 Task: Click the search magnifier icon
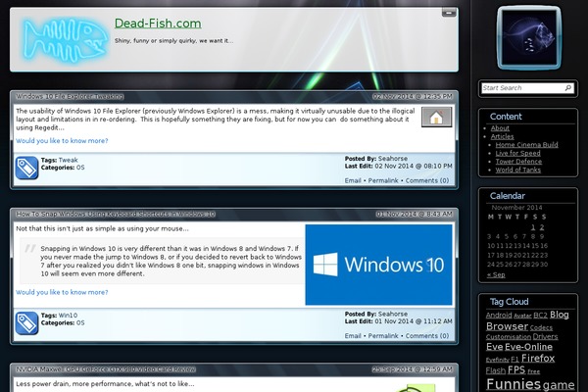[568, 88]
